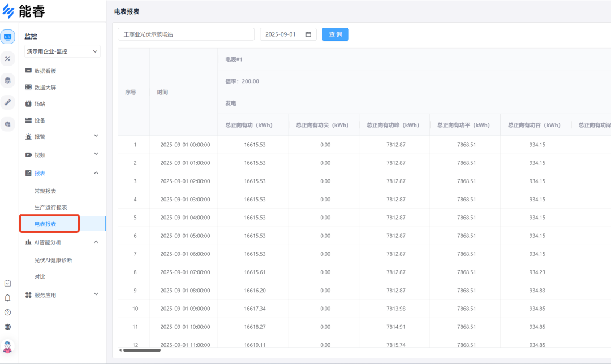Click the globe language icon
Screen dimensions: 611x364
[7, 327]
